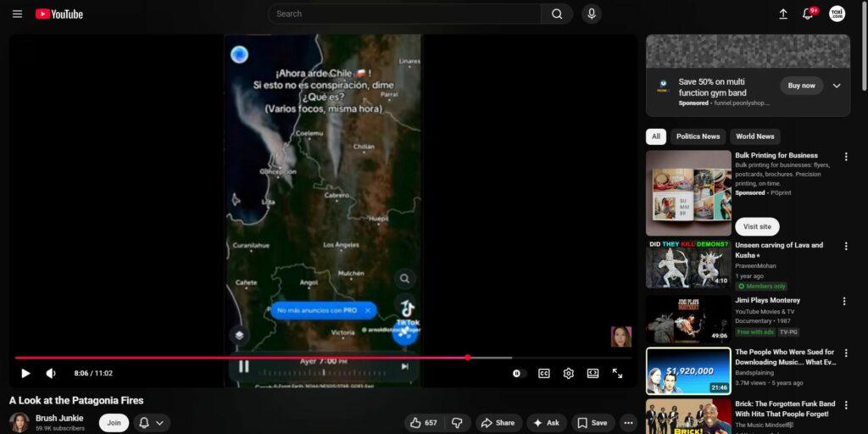Toggle the autoplay switch
This screenshot has height=434, width=868.
pos(518,373)
